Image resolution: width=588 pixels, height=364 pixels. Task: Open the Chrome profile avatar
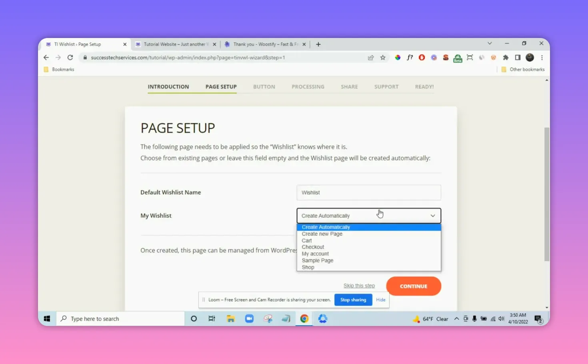tap(530, 57)
